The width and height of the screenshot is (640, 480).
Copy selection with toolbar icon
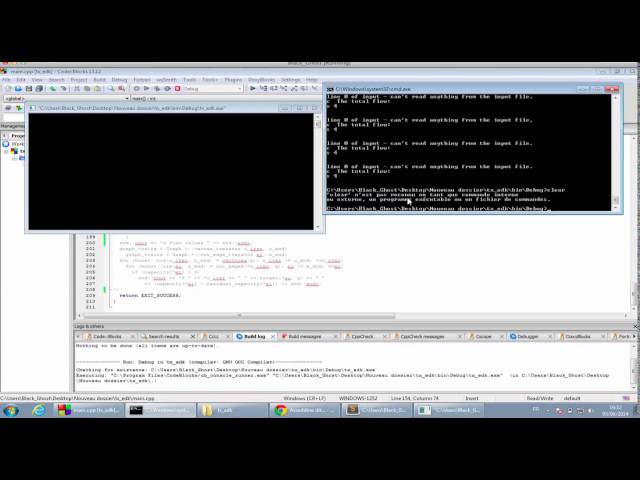tap(87, 89)
